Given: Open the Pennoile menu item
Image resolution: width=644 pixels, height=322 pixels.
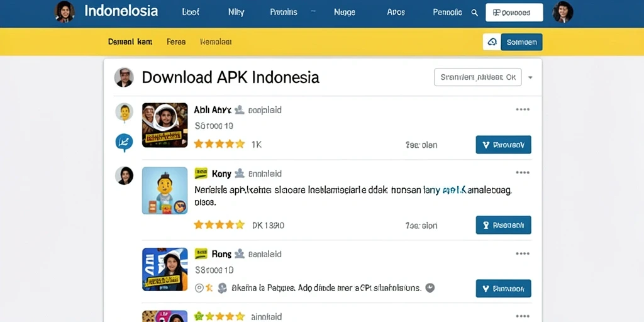Looking at the screenshot, I should (447, 13).
